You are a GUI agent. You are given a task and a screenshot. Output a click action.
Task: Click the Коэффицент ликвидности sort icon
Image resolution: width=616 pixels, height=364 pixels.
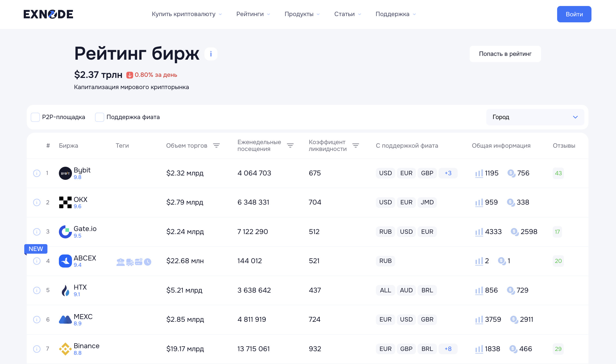pyautogui.click(x=355, y=145)
